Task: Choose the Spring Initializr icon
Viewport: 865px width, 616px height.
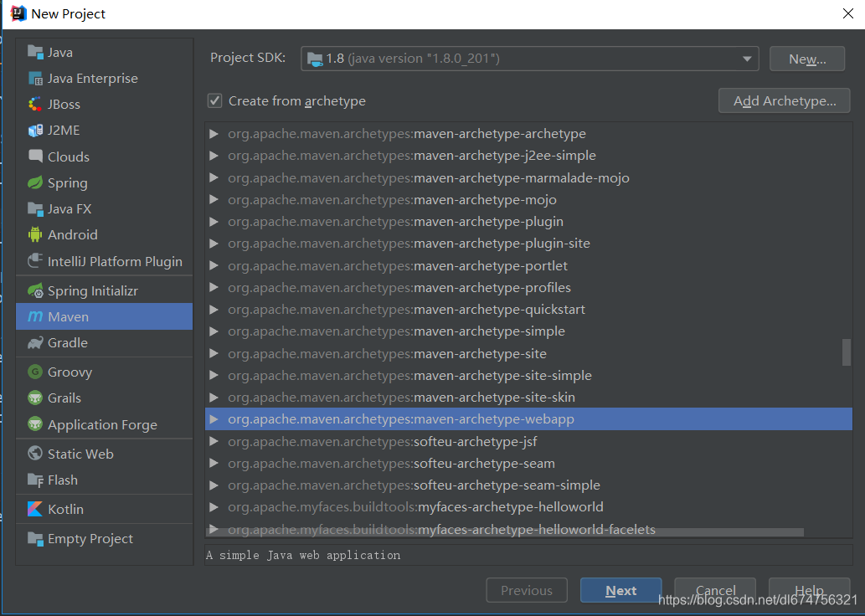Action: (x=35, y=290)
